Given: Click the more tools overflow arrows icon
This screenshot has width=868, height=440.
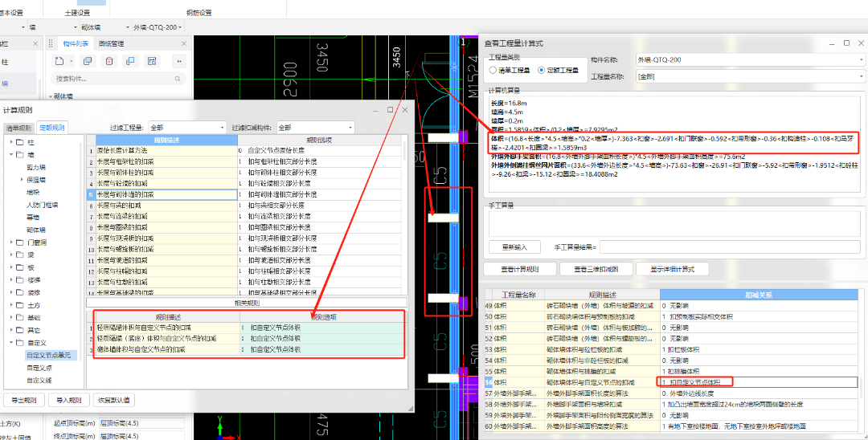Looking at the screenshot, I should 178,61.
